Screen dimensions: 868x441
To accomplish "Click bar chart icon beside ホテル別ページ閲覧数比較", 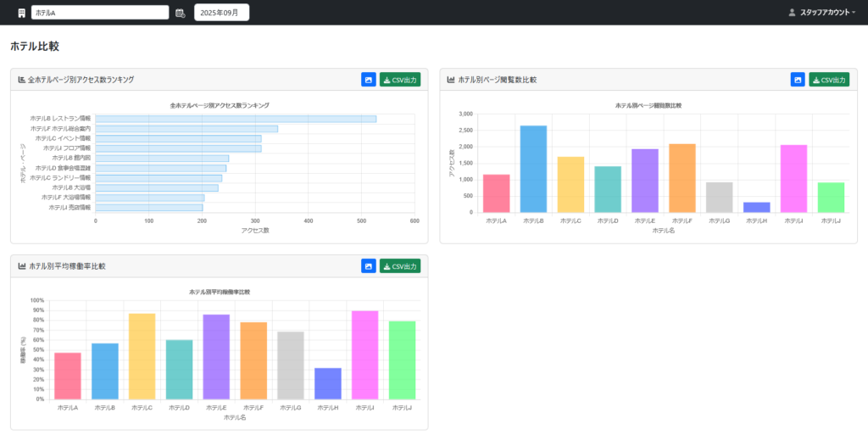I will coord(451,80).
